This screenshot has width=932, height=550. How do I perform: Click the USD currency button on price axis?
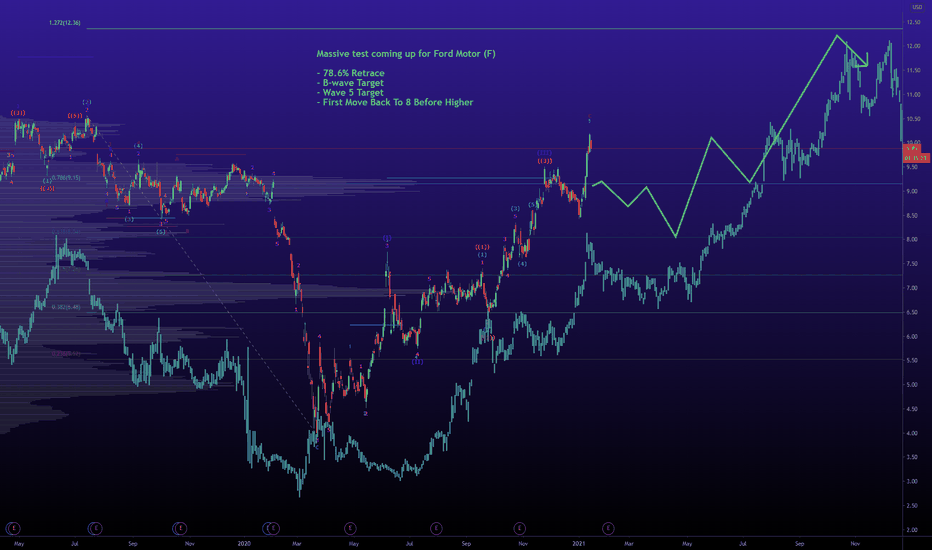click(x=917, y=7)
